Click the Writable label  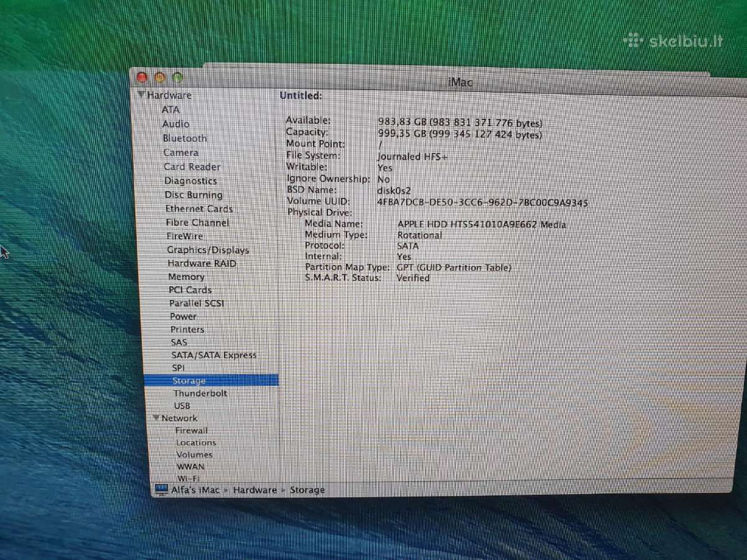pos(307,167)
